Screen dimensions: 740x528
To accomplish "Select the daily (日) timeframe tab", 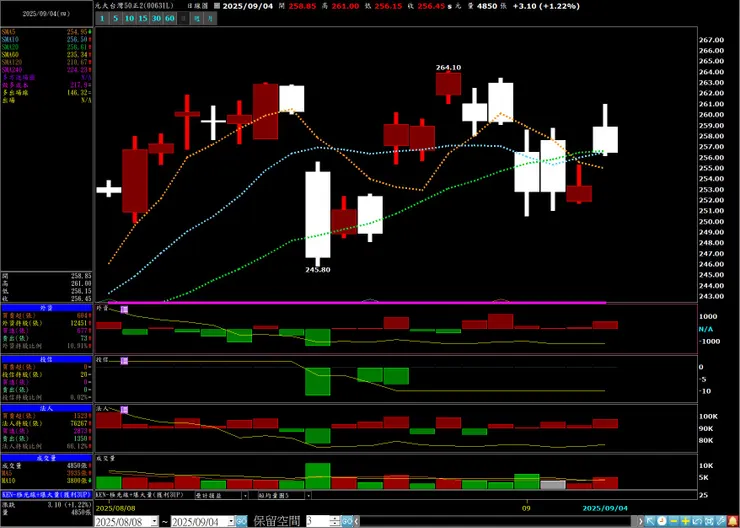I will [x=184, y=18].
